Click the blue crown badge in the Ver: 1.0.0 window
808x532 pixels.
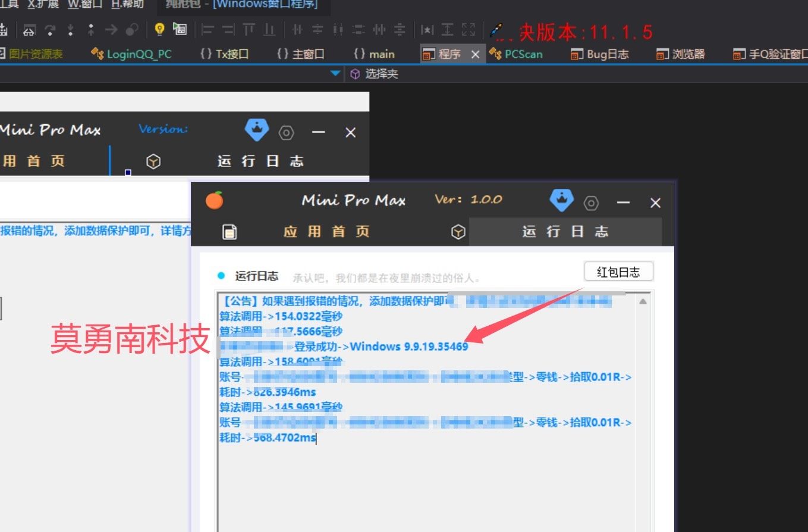(x=562, y=200)
